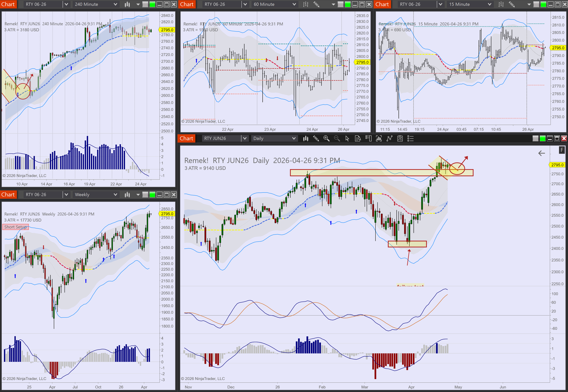Toggle green link button on Weekly chart

click(x=152, y=195)
